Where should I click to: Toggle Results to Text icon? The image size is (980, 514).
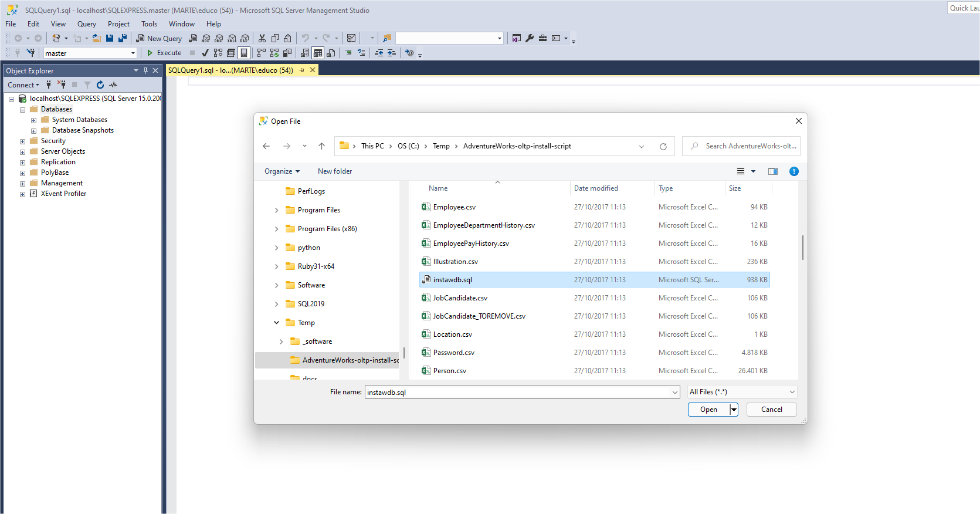(305, 53)
